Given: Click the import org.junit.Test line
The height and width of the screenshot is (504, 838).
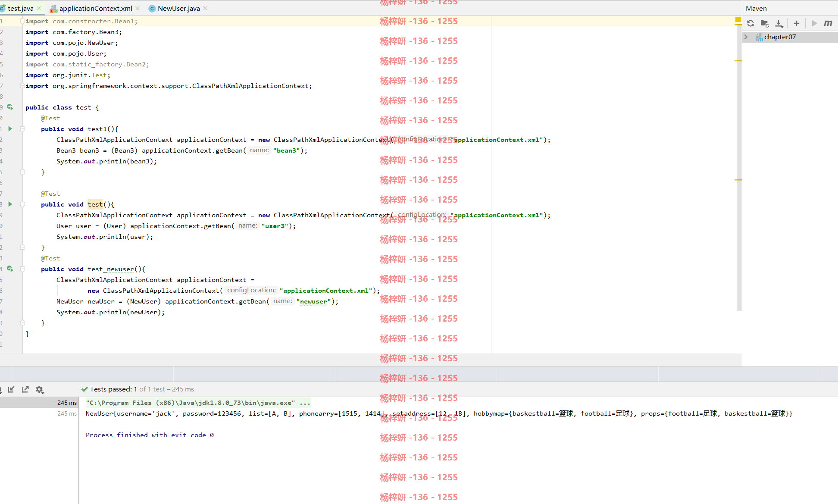Looking at the screenshot, I should 68,75.
